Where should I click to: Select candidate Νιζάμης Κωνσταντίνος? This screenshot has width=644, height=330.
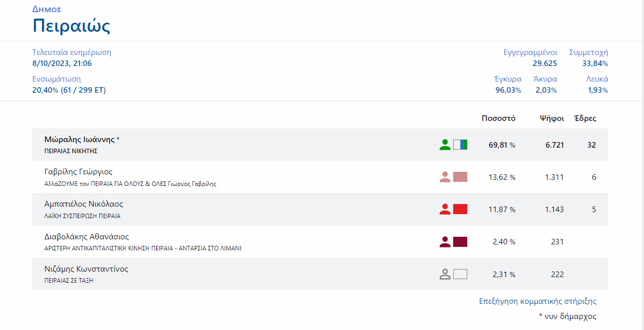[86, 269]
